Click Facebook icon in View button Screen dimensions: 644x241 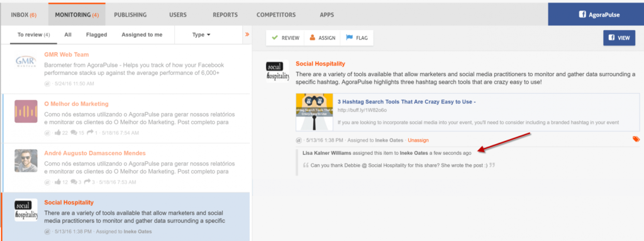tap(611, 38)
